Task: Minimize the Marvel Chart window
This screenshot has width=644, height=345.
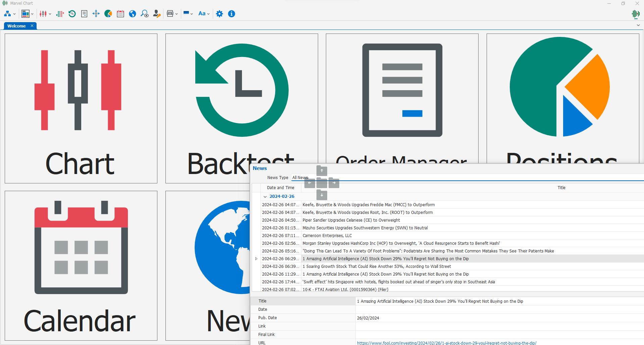Action: 609,3
